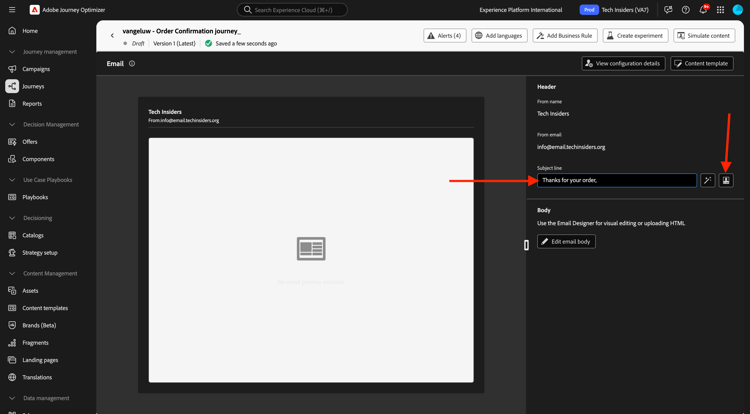
Task: Go back using the left chevron arrow
Action: [112, 35]
